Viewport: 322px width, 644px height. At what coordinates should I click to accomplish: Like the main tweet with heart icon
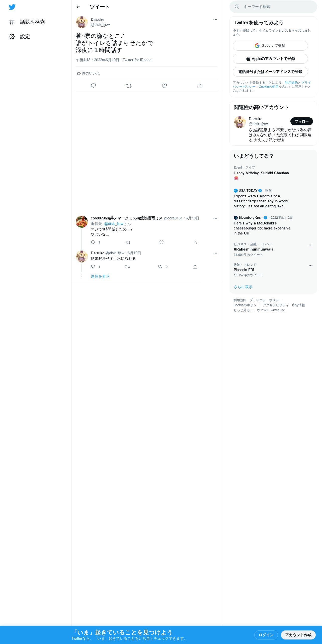[x=164, y=86]
